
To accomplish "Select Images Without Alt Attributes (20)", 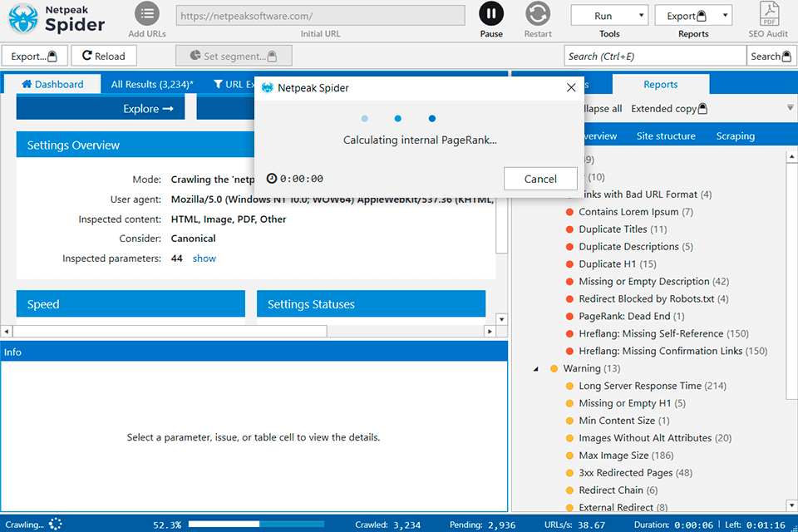I will point(655,438).
